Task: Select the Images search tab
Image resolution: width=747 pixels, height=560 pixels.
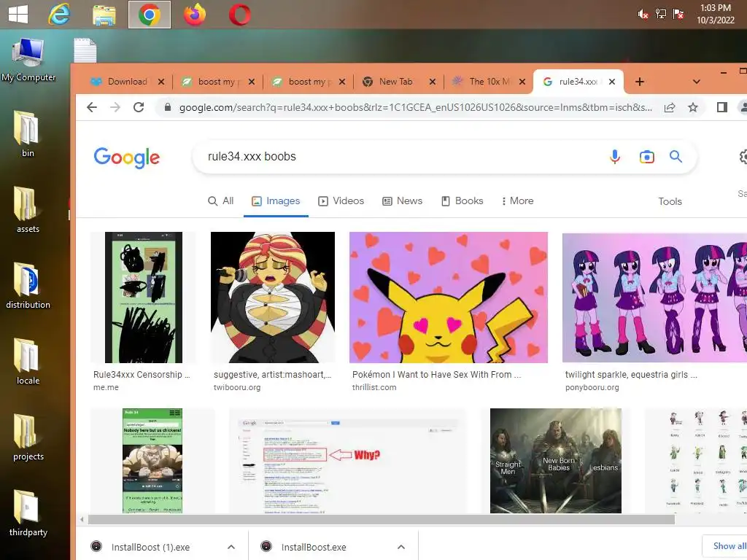Action: [276, 201]
